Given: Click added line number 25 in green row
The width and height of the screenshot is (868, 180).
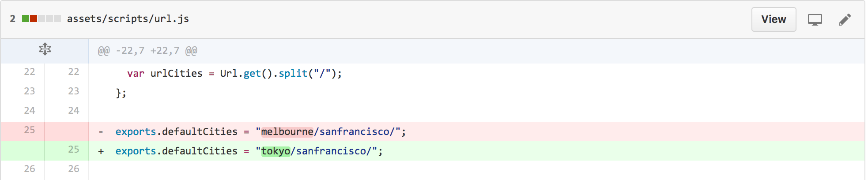Looking at the screenshot, I should (74, 149).
